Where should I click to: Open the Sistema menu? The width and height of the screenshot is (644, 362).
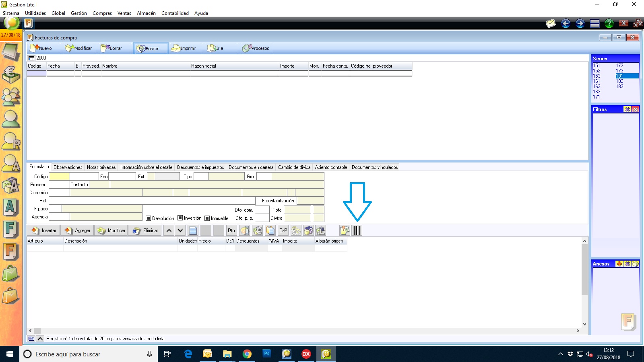pos(11,13)
